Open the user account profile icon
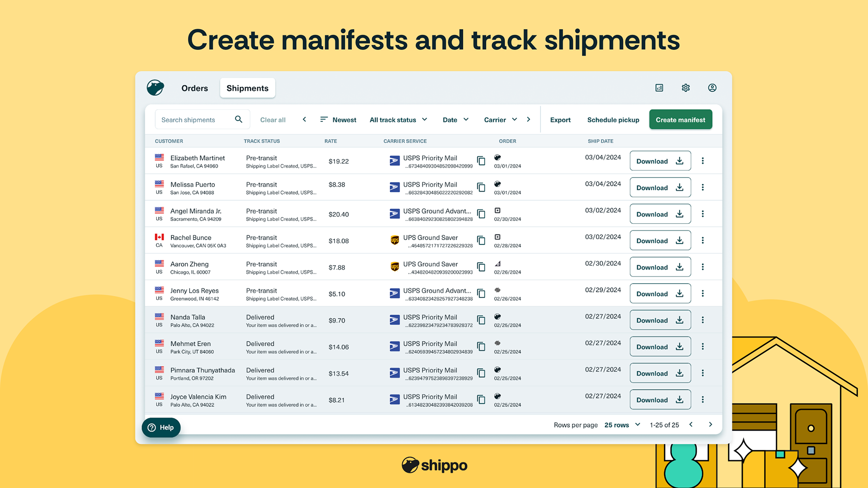Screen dimensions: 868x488 point(712,88)
